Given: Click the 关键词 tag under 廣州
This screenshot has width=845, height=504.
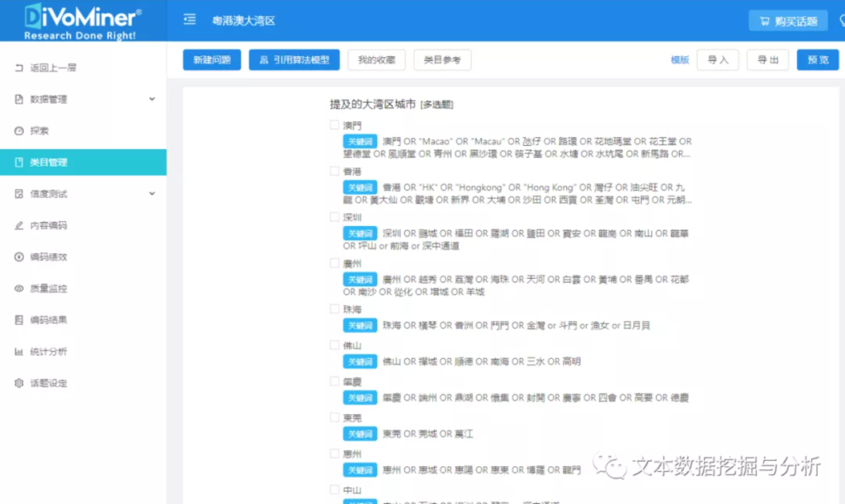Looking at the screenshot, I should [360, 280].
